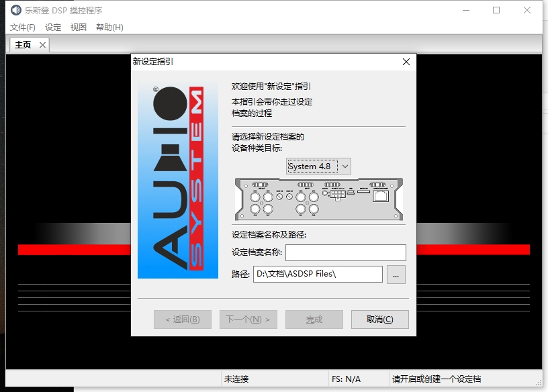Click the 完成 button
The height and width of the screenshot is (392, 548).
click(x=314, y=320)
